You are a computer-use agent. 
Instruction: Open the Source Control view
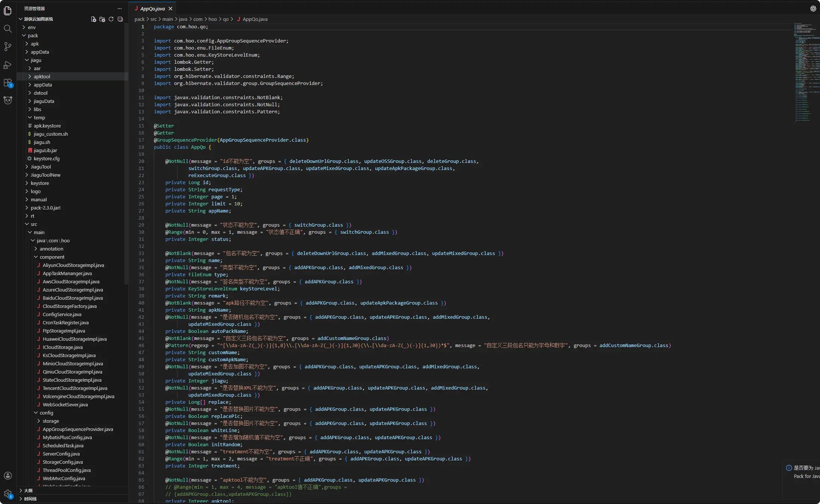[x=7, y=47]
